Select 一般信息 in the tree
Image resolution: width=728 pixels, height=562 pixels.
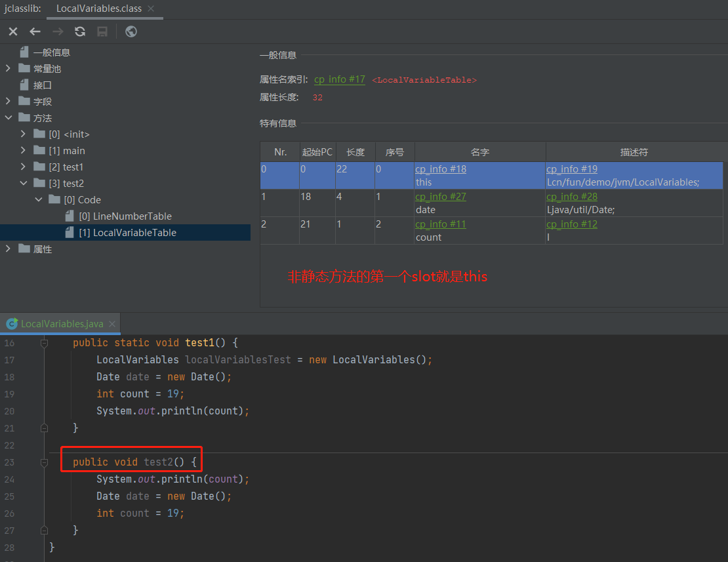click(52, 52)
